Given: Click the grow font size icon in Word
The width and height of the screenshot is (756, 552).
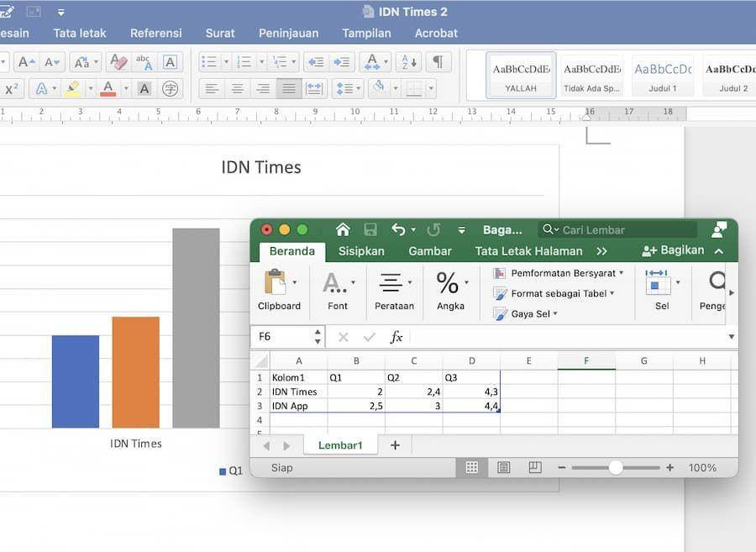Looking at the screenshot, I should point(26,62).
